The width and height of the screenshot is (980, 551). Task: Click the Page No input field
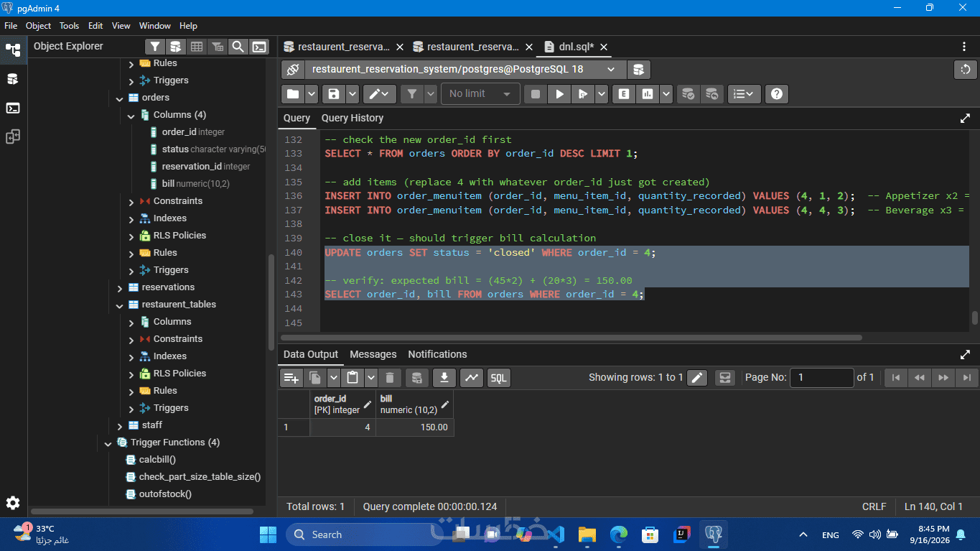click(821, 377)
